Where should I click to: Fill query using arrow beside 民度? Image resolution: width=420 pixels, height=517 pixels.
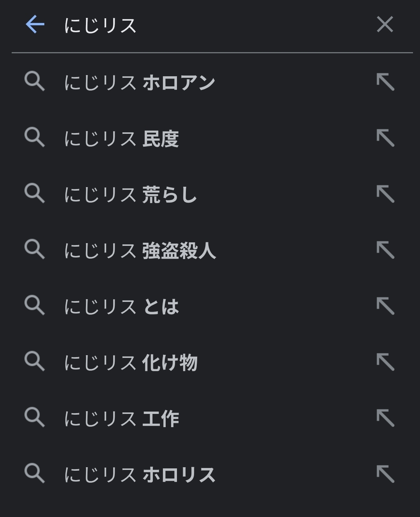(385, 138)
